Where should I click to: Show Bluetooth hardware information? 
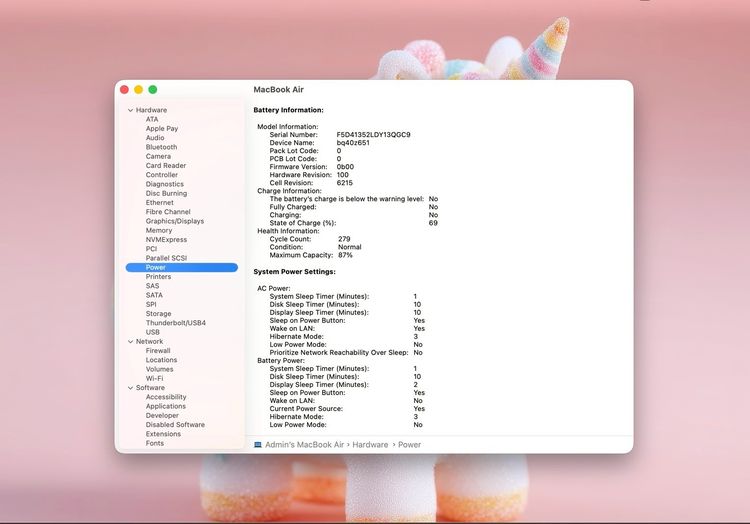click(161, 147)
